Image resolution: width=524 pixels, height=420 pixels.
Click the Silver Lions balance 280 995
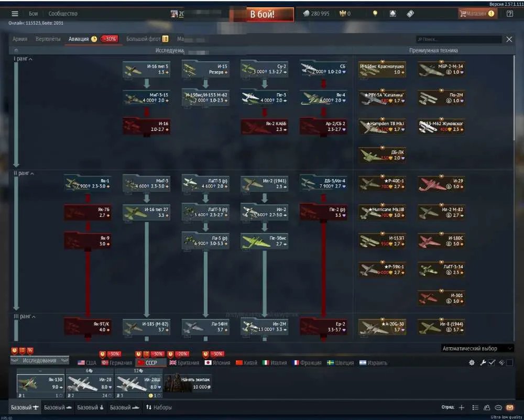[316, 14]
